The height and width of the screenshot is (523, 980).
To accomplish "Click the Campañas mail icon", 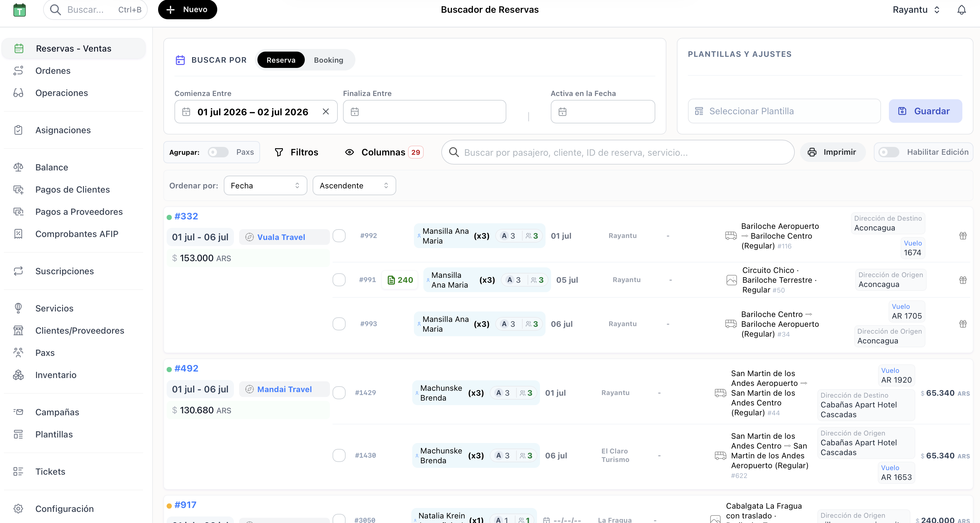I will coord(18,412).
